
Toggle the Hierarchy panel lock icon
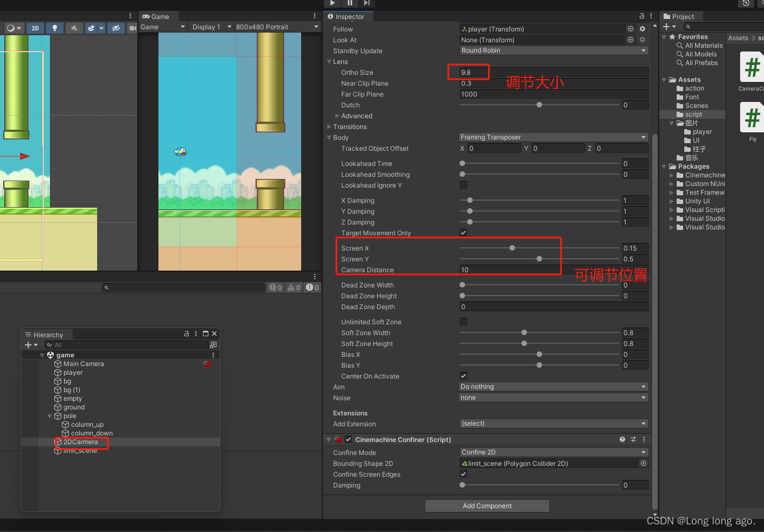[187, 334]
